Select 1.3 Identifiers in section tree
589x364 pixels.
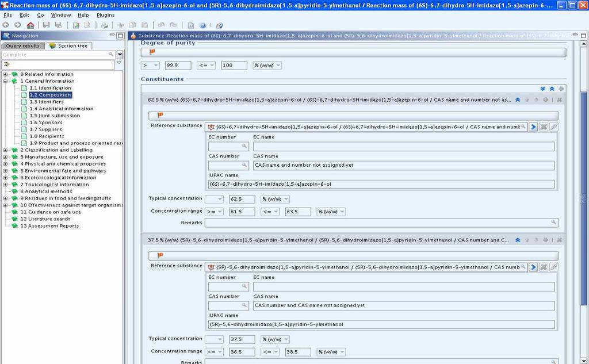[x=47, y=102]
